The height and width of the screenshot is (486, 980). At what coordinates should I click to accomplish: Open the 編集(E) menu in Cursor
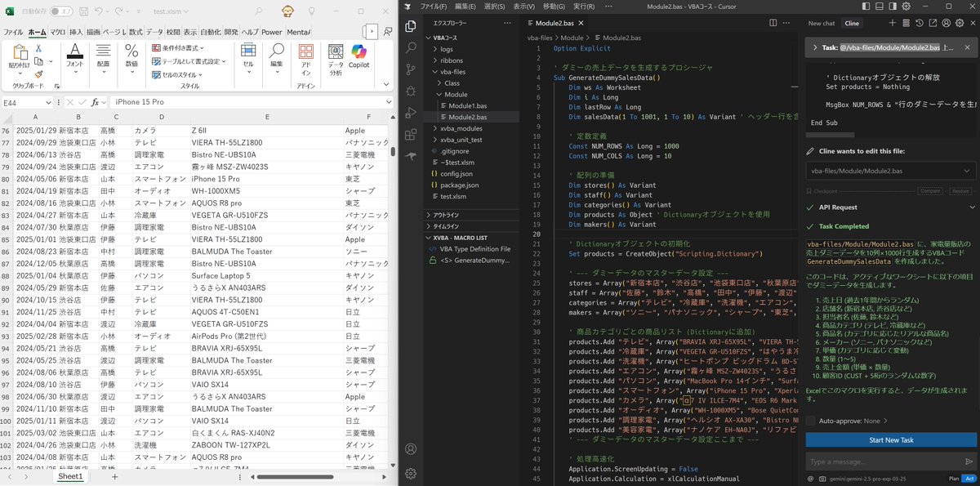[x=464, y=6]
